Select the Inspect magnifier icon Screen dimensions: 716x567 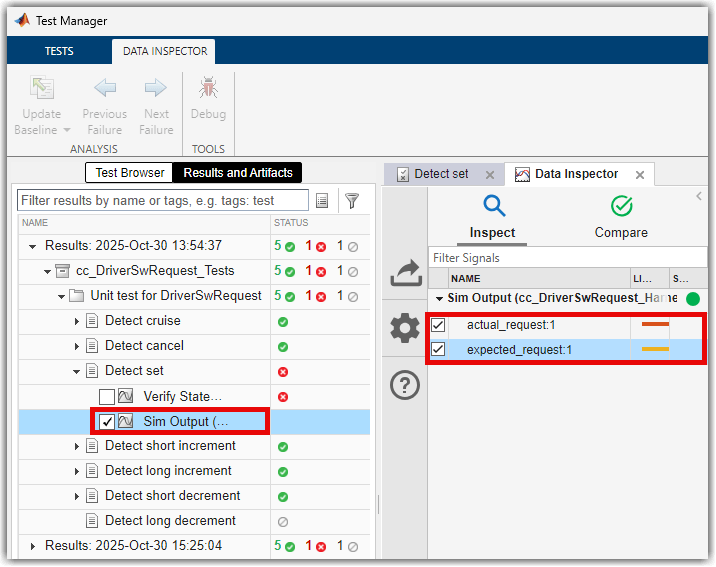494,206
